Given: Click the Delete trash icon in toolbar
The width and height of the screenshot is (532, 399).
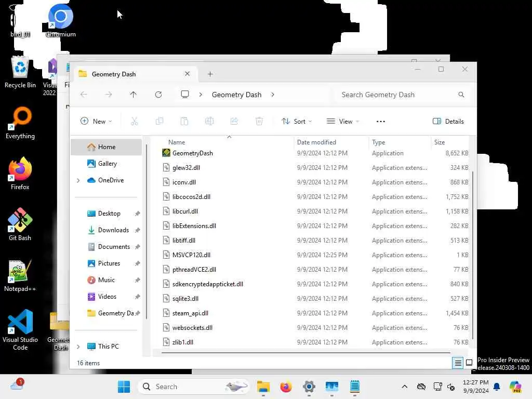Looking at the screenshot, I should point(259,121).
